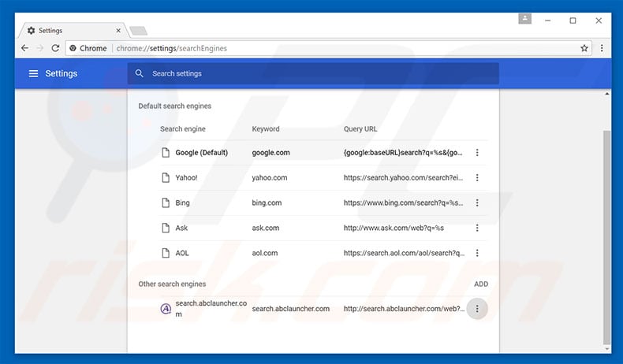Click the gear icon on Settings tab
Screen dimensions: 623x364
click(x=31, y=31)
